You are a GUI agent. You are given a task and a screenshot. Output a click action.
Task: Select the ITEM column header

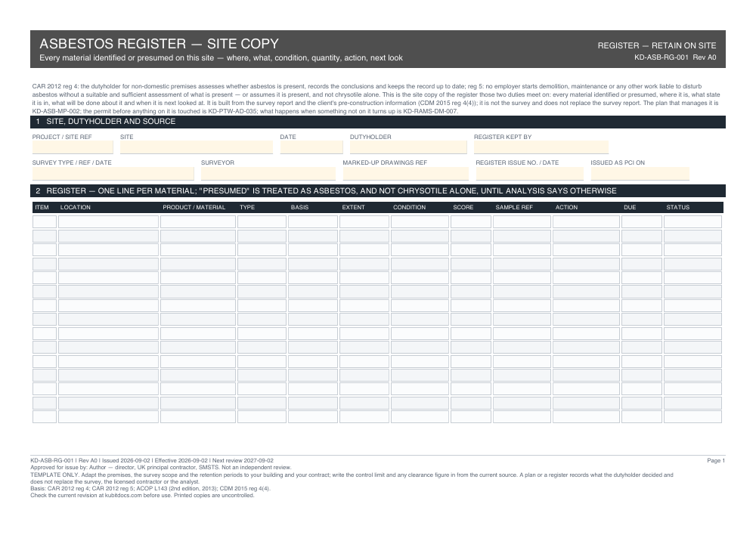click(42, 207)
